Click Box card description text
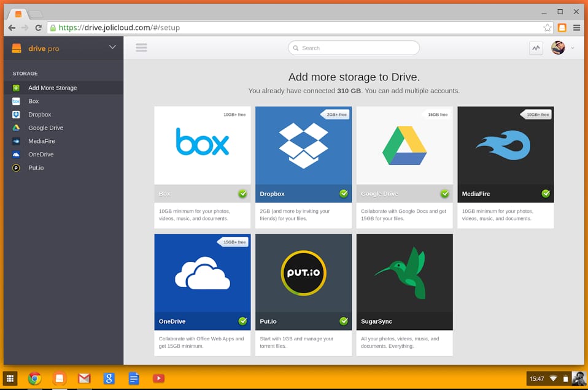 click(x=194, y=215)
